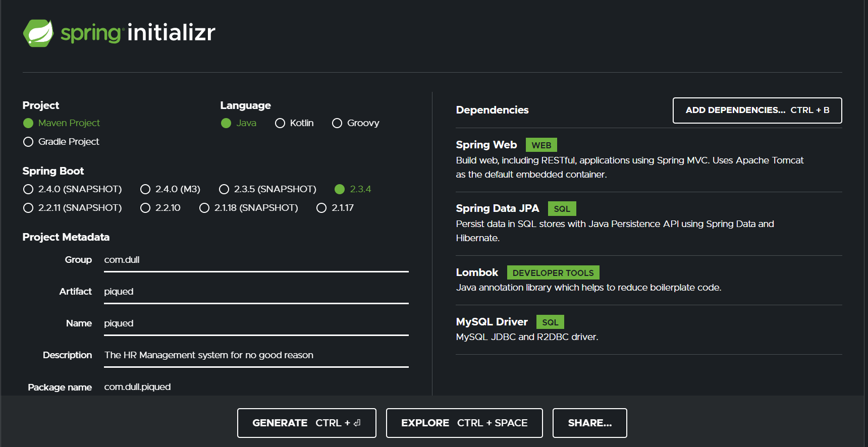The width and height of the screenshot is (868, 447).
Task: Select Spring Boot version 2.1.17
Action: point(321,208)
